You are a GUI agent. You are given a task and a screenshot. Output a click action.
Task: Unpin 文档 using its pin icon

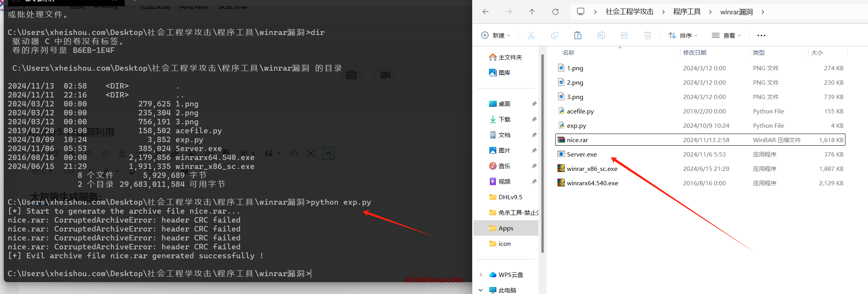(x=534, y=135)
